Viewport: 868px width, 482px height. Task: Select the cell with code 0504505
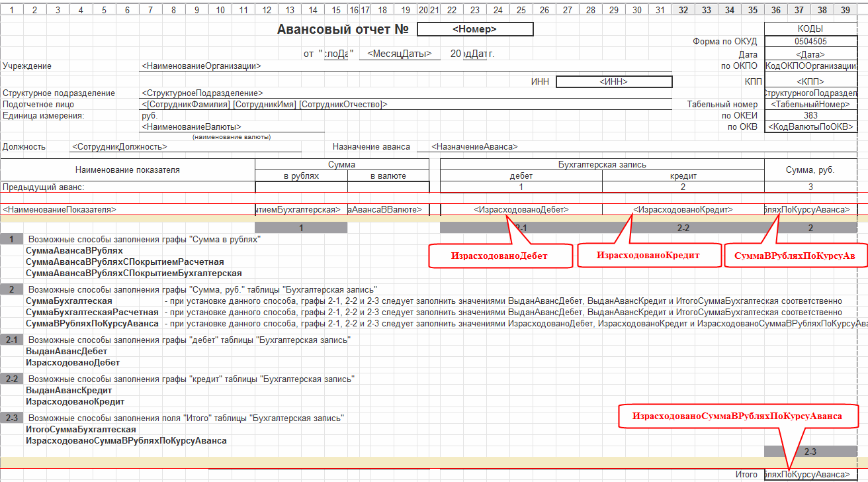pyautogui.click(x=810, y=41)
